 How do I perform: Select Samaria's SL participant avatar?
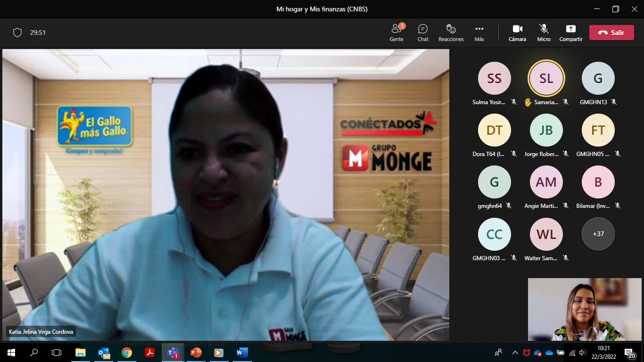pos(546,78)
